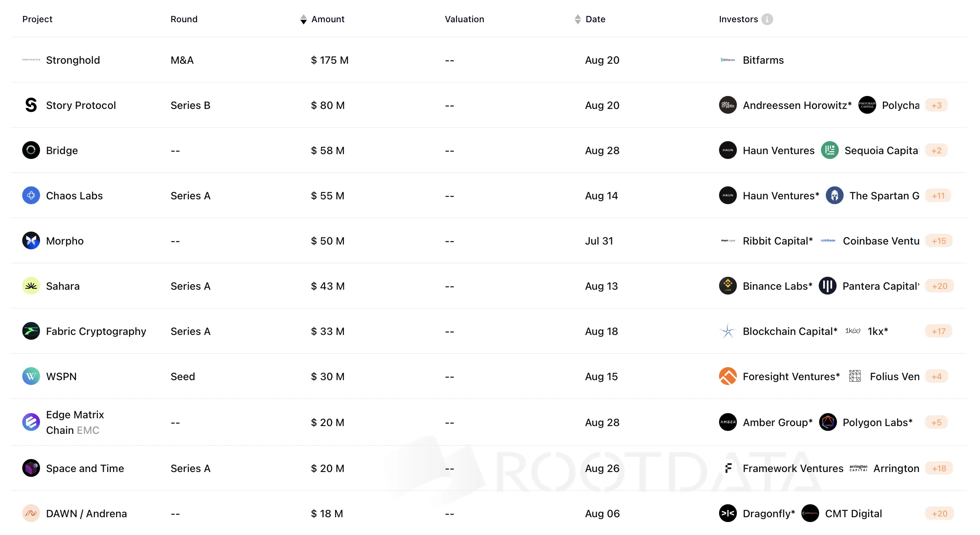The height and width of the screenshot is (535, 980).
Task: Open the Stronghold project link
Action: pos(73,60)
